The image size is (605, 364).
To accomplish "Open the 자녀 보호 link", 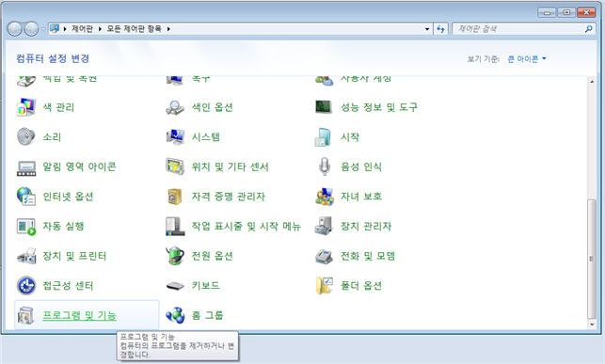I will point(361,197).
